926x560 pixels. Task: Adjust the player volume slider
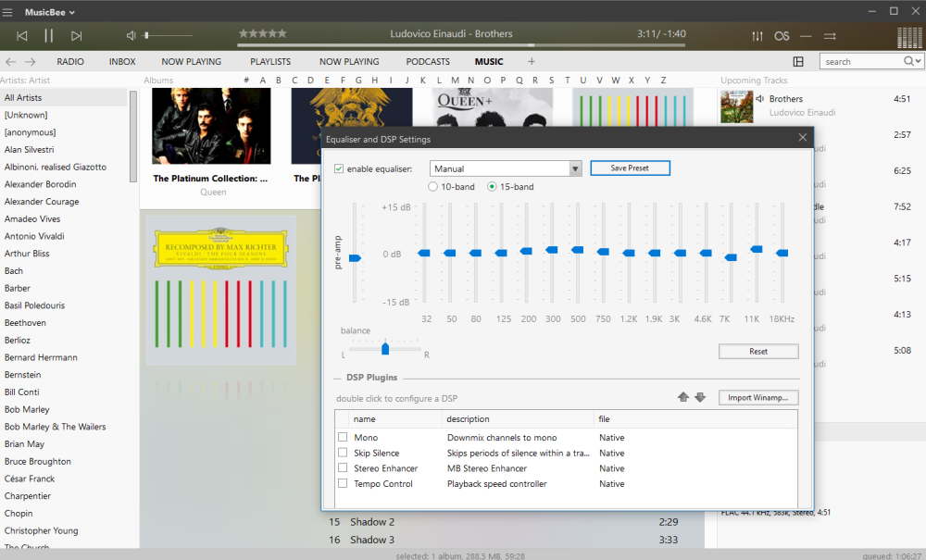169,36
